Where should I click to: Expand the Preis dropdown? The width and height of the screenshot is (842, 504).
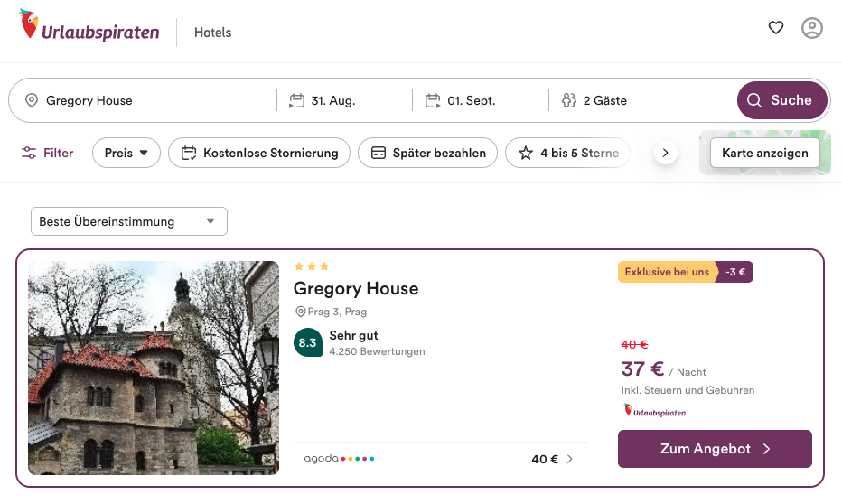coord(126,153)
